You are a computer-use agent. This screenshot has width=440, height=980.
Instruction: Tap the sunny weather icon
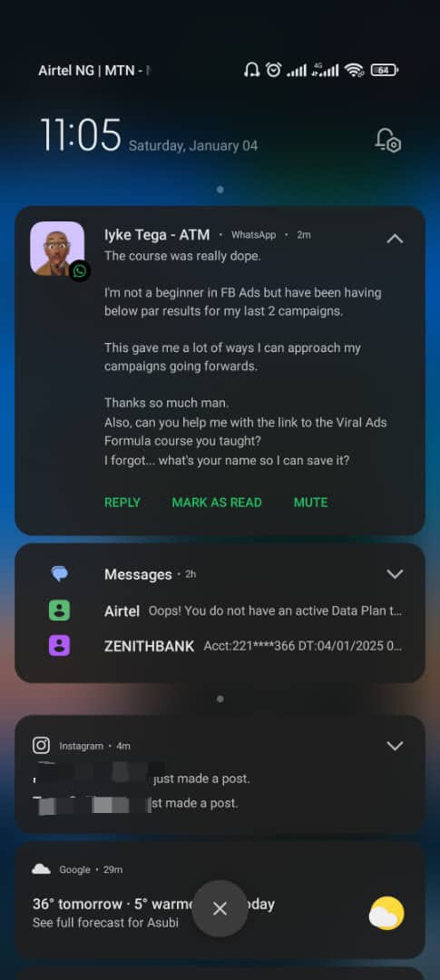(x=386, y=913)
